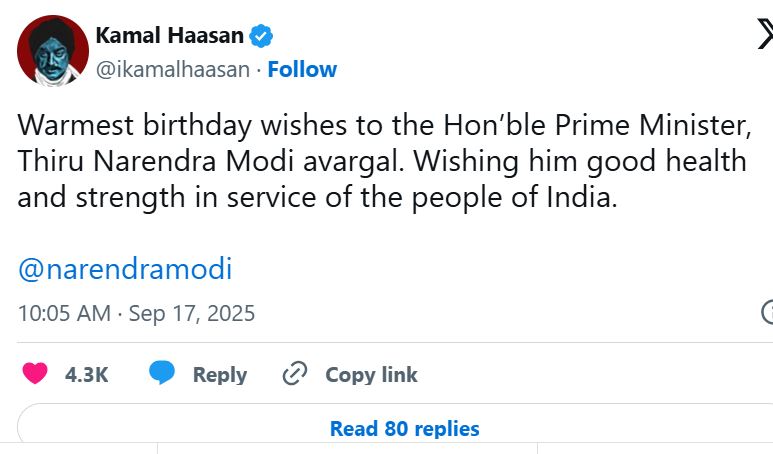Click the 10:05 AM time text
Viewport: 773px width, 454px height.
pyautogui.click(x=64, y=313)
